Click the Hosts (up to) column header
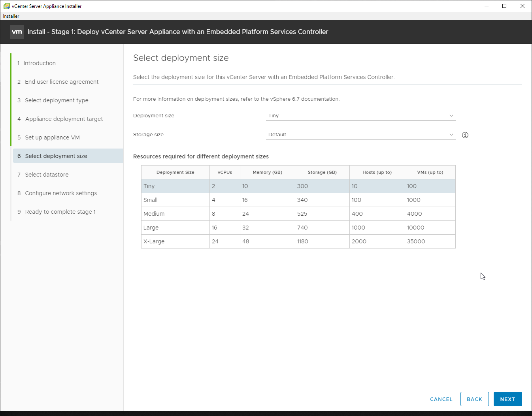 [377, 172]
